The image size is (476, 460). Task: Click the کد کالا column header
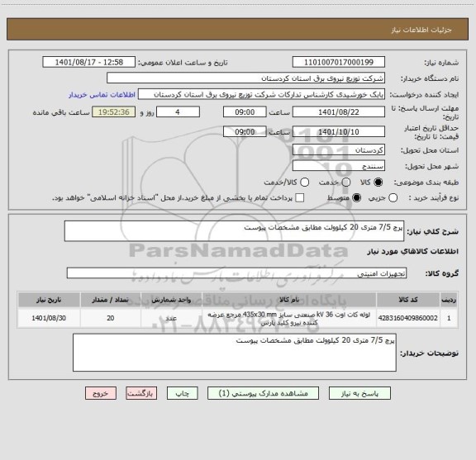tap(408, 300)
